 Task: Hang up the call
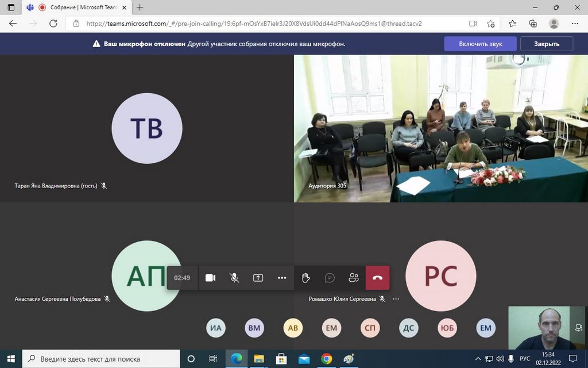tap(377, 278)
